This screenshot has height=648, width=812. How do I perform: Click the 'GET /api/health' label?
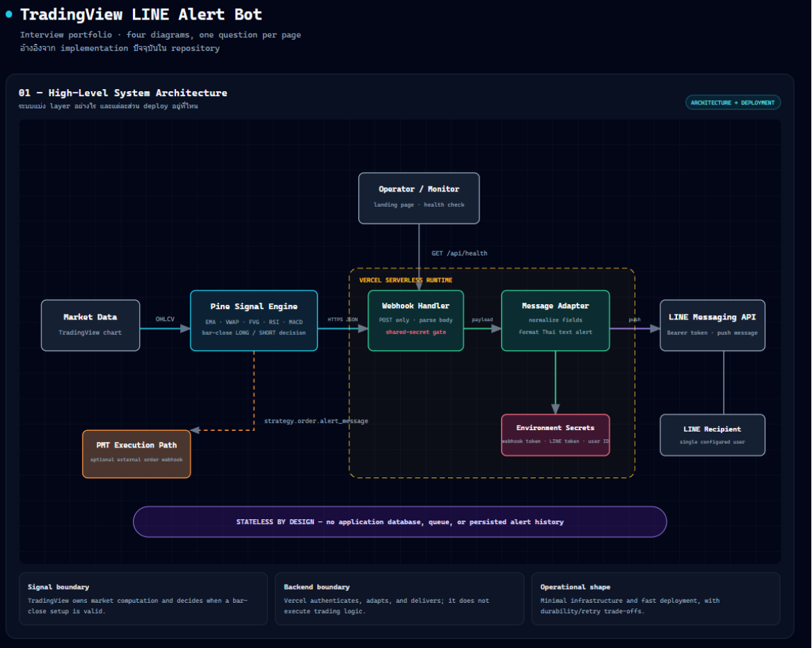pos(459,253)
